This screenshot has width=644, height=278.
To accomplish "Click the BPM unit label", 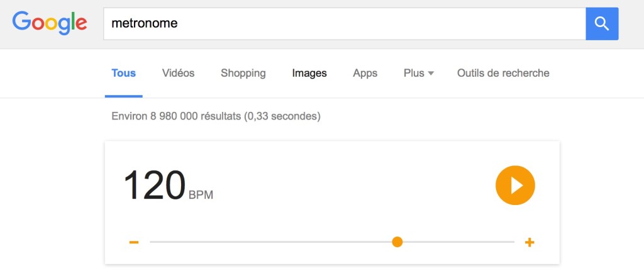I will click(x=201, y=194).
